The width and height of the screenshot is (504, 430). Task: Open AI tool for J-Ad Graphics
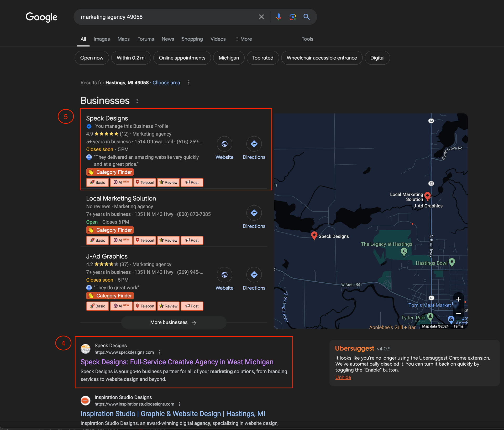click(121, 306)
